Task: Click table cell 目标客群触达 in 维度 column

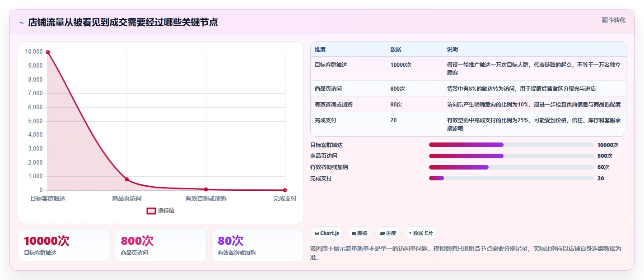Action: click(x=331, y=65)
